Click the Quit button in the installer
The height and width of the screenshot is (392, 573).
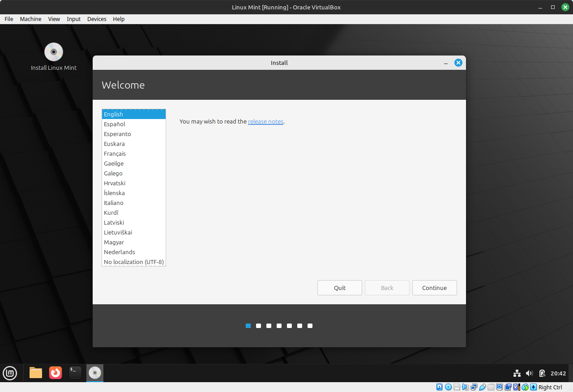pos(340,288)
